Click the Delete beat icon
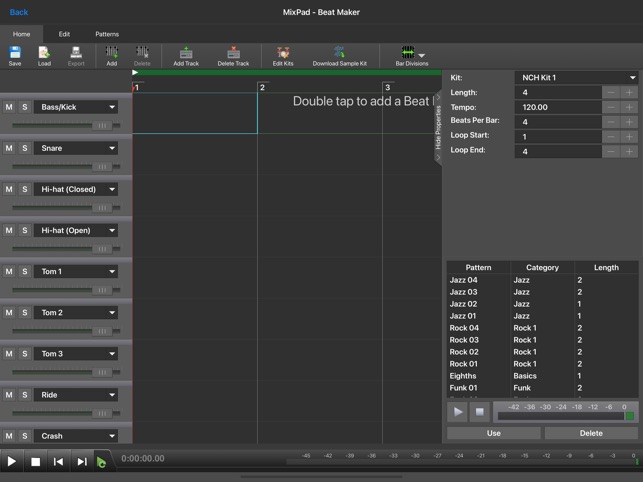The width and height of the screenshot is (643, 482). (x=142, y=56)
